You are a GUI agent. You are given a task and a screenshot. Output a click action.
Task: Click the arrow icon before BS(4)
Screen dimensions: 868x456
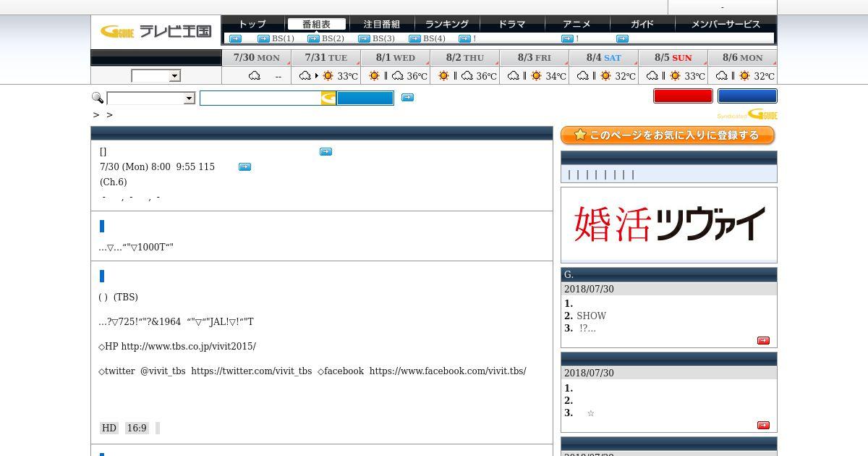click(x=414, y=38)
